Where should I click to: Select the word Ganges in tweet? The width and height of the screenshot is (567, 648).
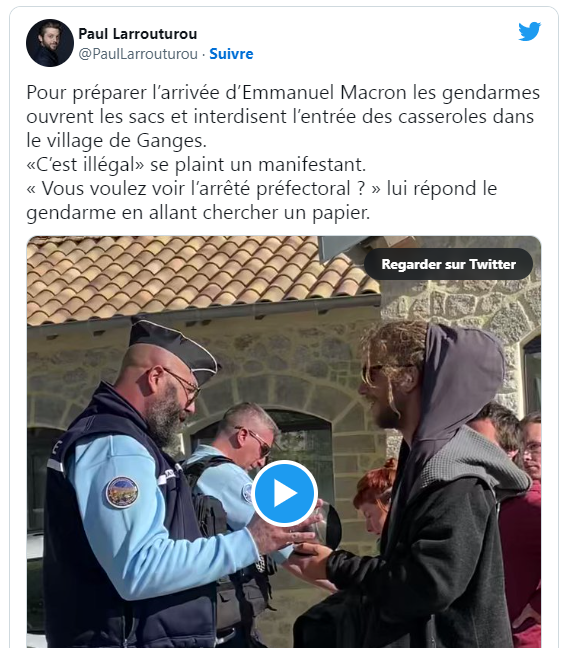(169, 141)
